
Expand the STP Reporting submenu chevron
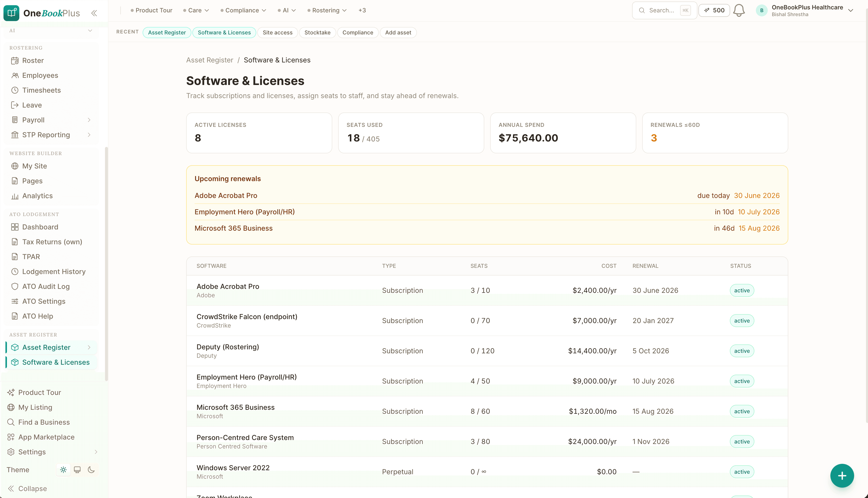click(x=89, y=135)
